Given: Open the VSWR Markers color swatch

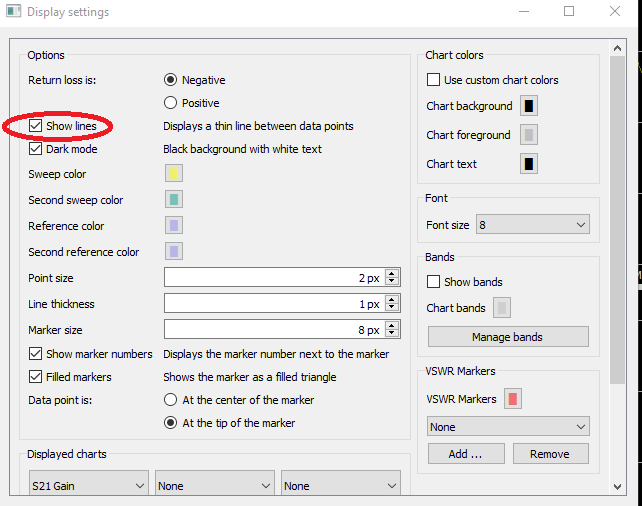Looking at the screenshot, I should tap(513, 399).
